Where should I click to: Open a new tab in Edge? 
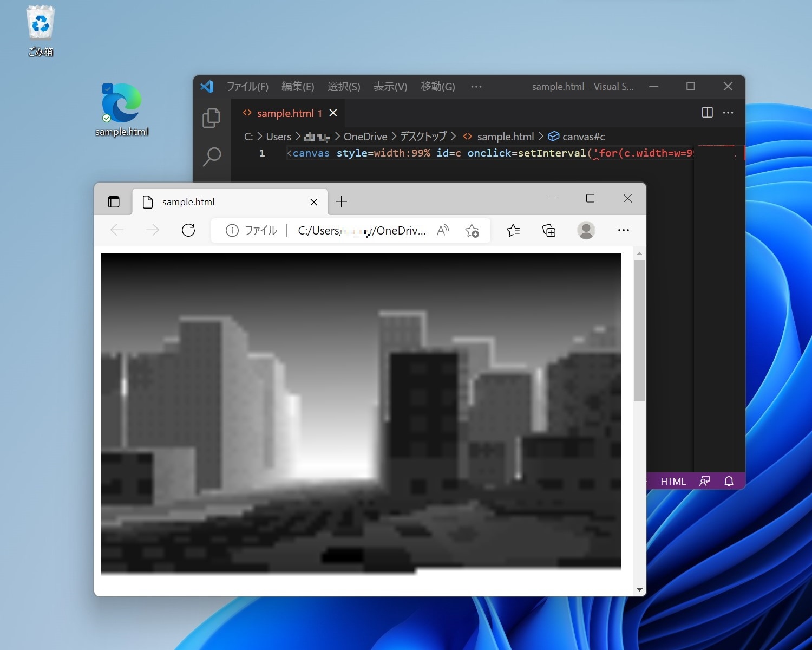point(342,201)
